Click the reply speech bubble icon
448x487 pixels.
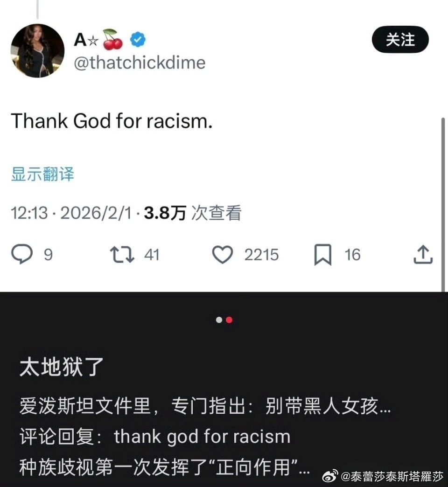22,254
